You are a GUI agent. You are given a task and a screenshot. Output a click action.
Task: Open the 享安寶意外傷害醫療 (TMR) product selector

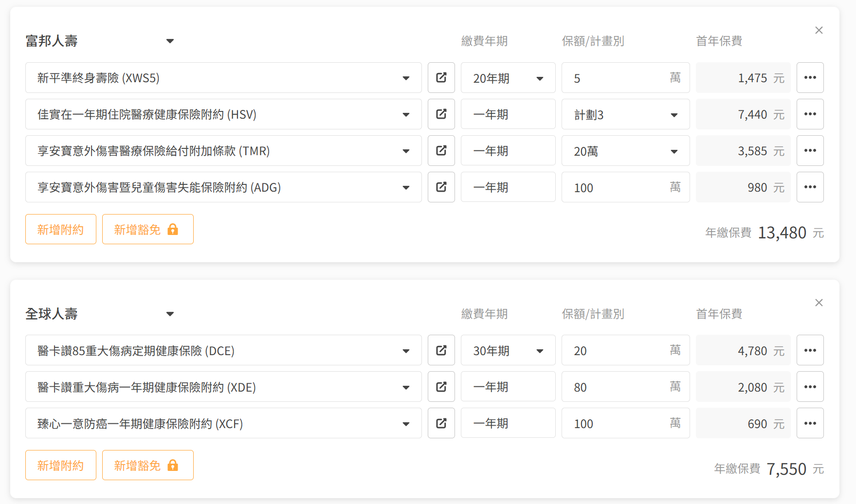pos(223,151)
